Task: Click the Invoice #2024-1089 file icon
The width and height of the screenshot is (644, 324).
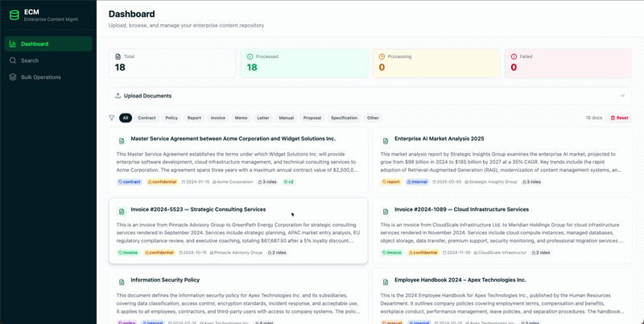Action: 386,212
